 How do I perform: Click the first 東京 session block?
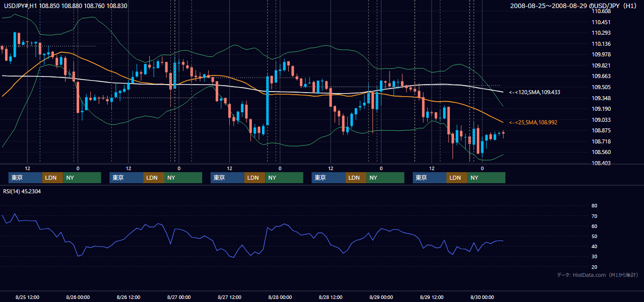coord(25,178)
